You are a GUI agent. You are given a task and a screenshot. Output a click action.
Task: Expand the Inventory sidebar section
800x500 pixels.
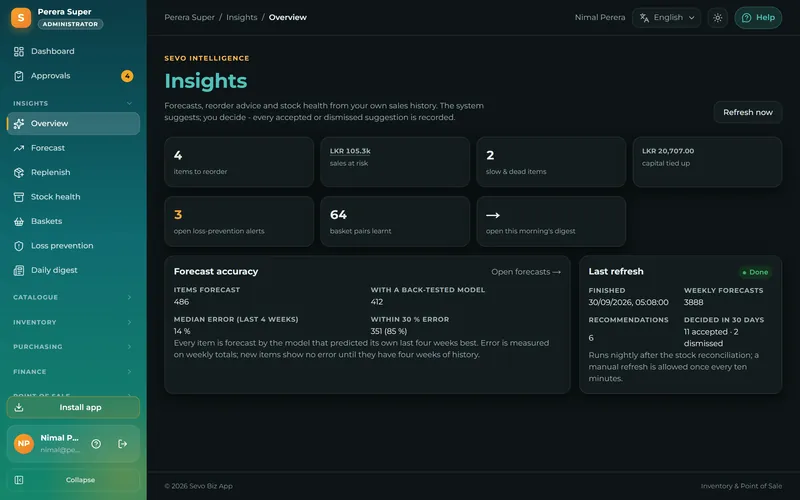73,322
